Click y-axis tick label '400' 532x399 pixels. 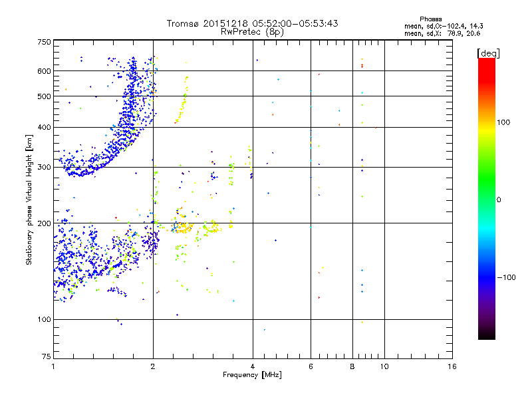(x=44, y=127)
